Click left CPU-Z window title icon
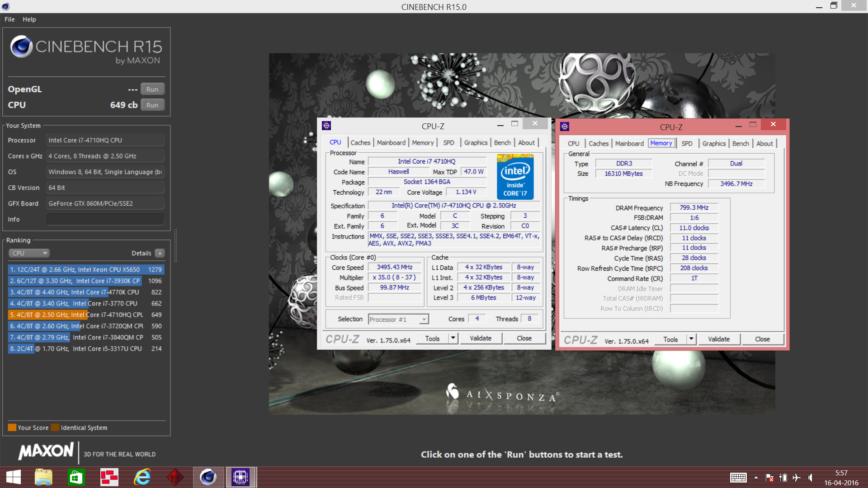The image size is (868, 488). tap(326, 126)
